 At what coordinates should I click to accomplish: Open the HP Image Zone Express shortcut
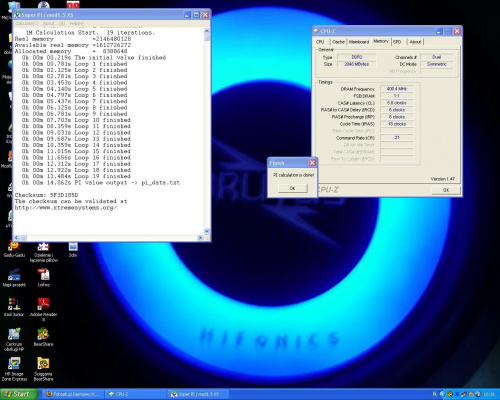tap(14, 368)
